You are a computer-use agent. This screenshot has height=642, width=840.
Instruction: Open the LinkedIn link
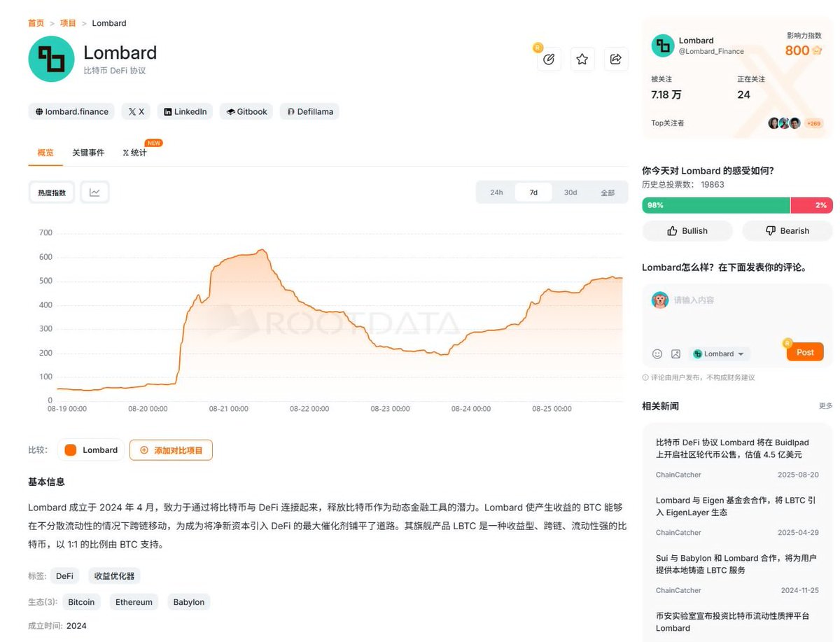tap(185, 111)
